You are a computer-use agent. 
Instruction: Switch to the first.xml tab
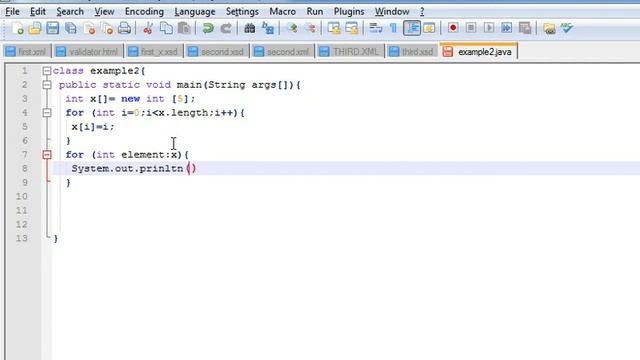(27, 52)
